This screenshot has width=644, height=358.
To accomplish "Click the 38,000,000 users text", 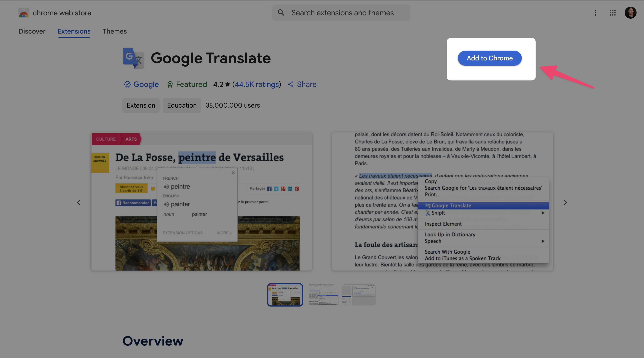I will 233,105.
